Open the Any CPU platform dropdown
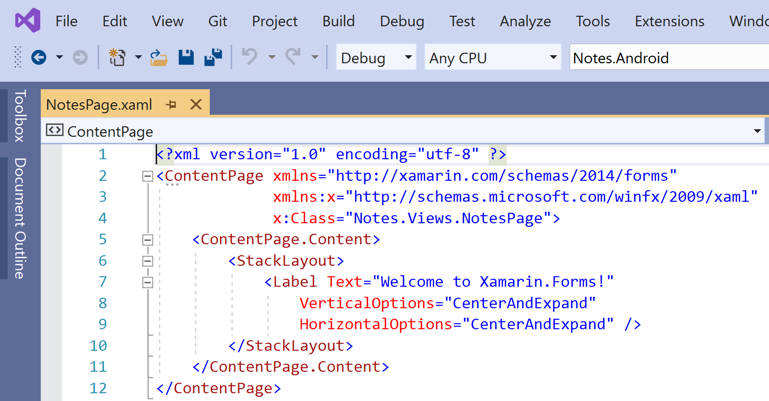 point(492,58)
